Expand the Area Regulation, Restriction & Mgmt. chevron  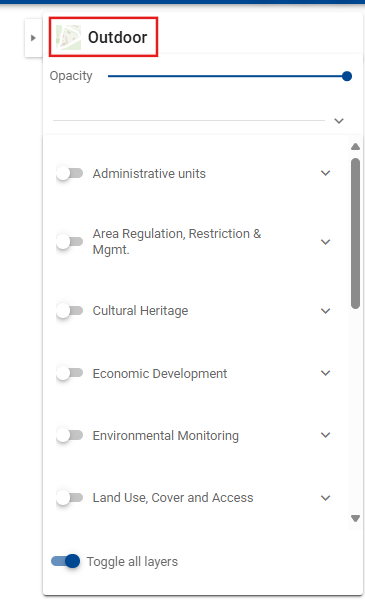coord(326,242)
